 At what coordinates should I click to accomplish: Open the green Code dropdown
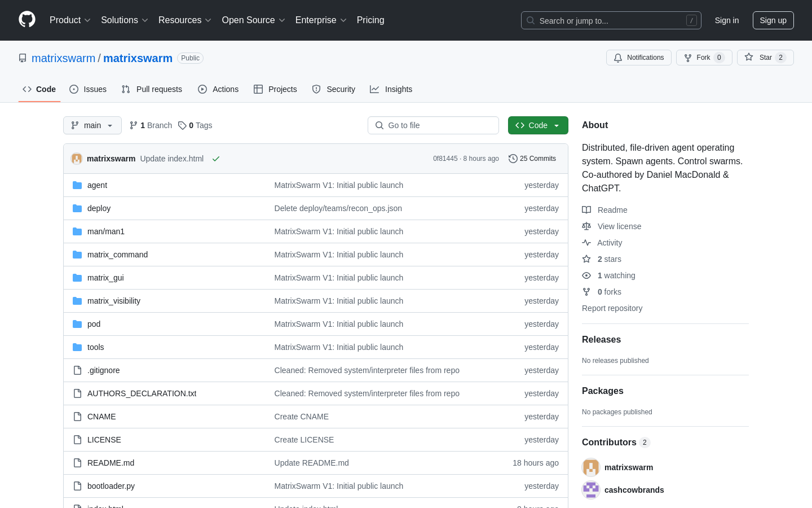pos(538,125)
